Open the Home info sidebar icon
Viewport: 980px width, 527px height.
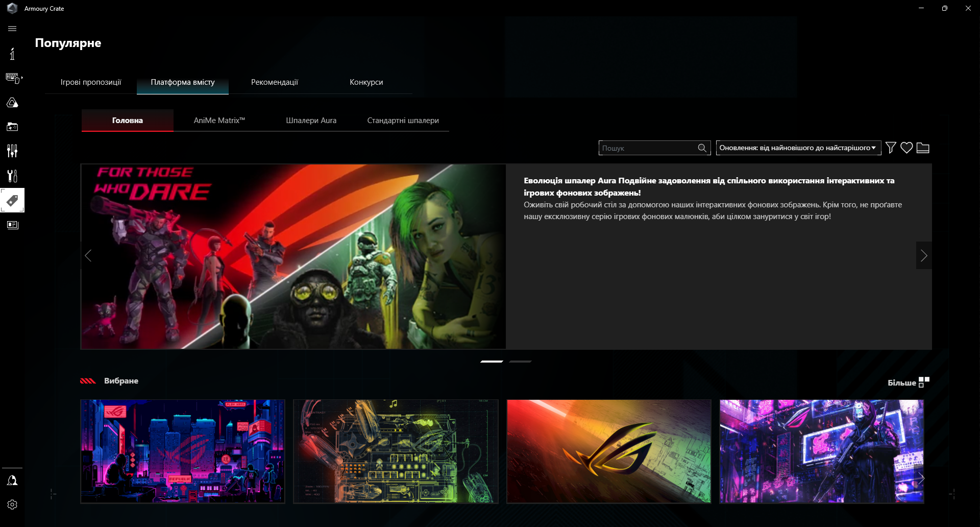[x=12, y=54]
